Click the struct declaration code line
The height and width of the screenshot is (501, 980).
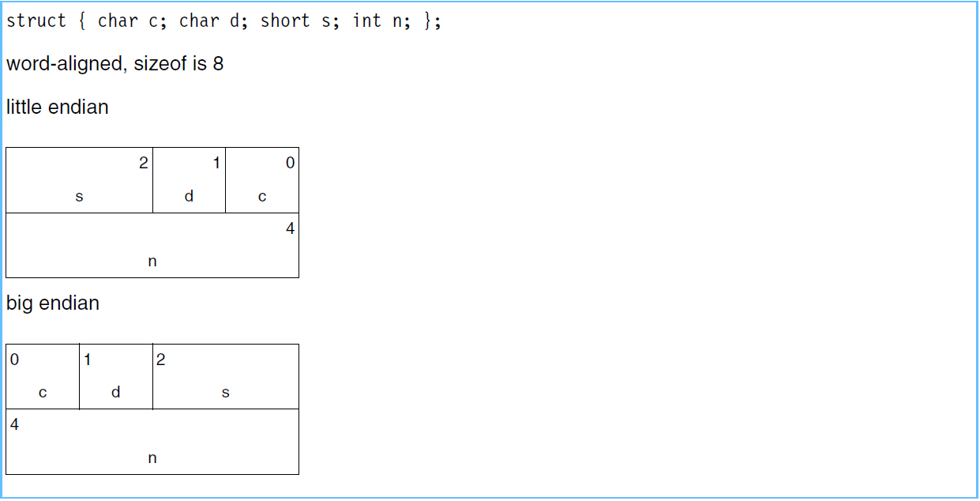(x=223, y=21)
